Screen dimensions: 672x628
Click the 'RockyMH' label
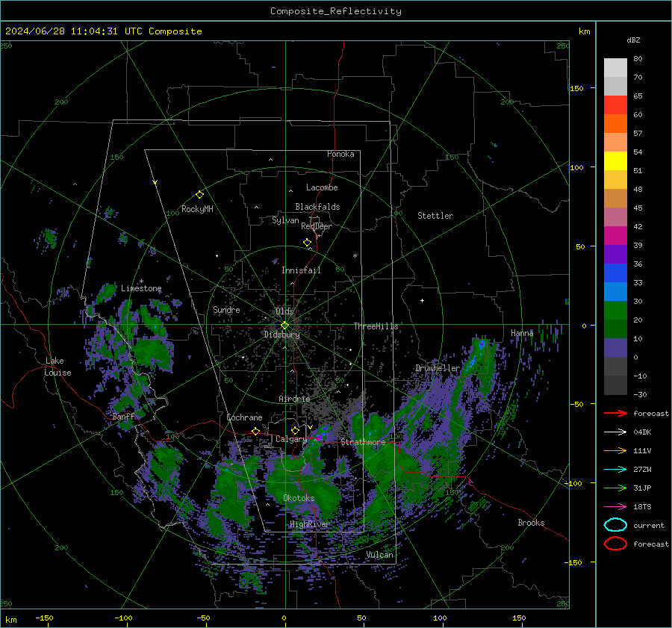(x=197, y=209)
